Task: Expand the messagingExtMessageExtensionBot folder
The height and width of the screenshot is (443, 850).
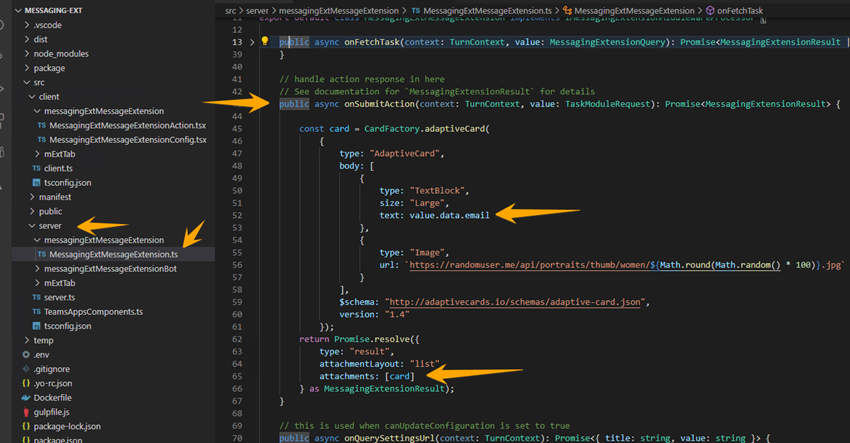Action: [x=37, y=268]
